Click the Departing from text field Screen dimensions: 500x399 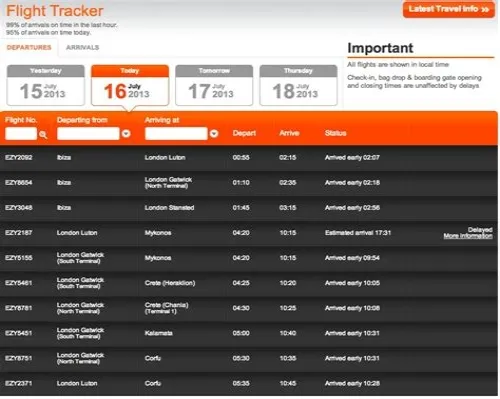[88, 134]
